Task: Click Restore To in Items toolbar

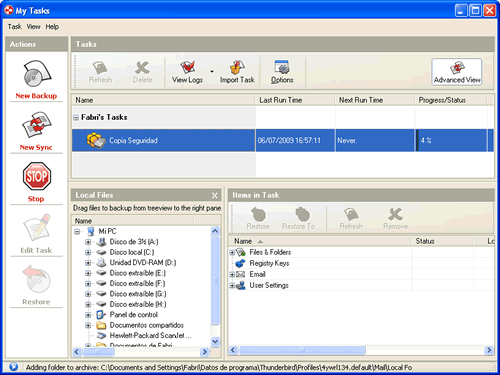Action: point(302,218)
